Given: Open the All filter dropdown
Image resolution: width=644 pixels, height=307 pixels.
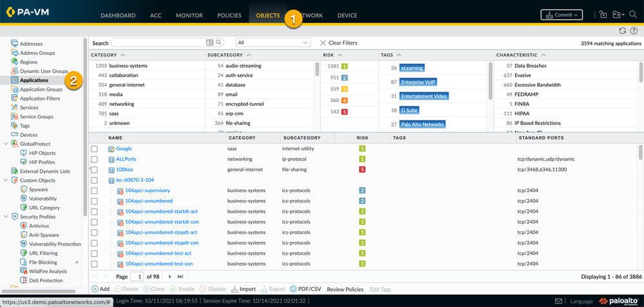Looking at the screenshot, I should point(272,43).
